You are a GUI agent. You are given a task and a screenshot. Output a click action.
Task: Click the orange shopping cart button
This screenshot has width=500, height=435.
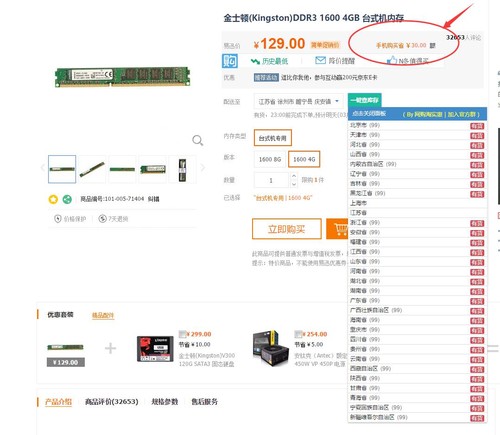337,229
